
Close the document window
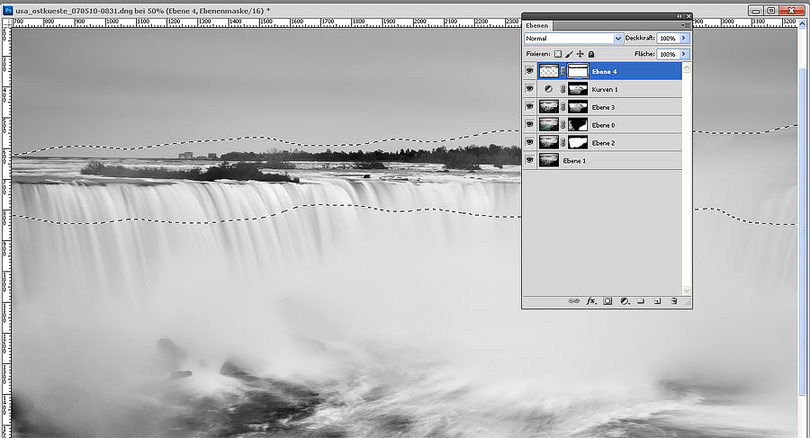(x=791, y=10)
